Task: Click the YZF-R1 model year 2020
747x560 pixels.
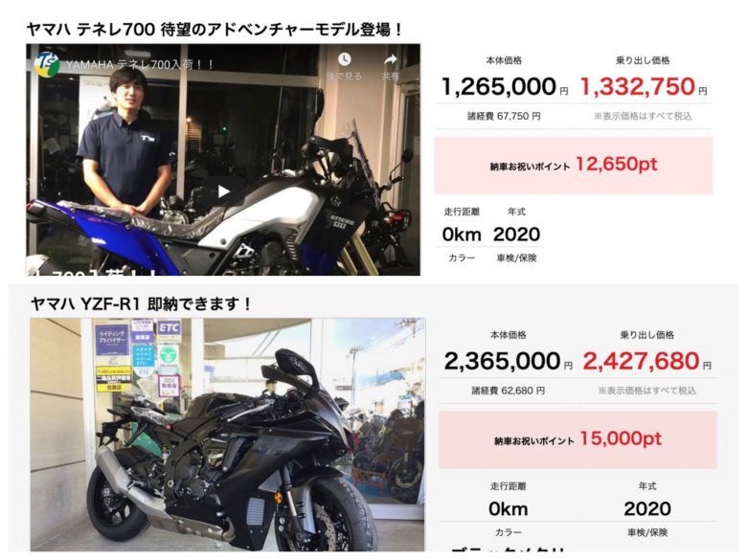Action: coord(647,509)
